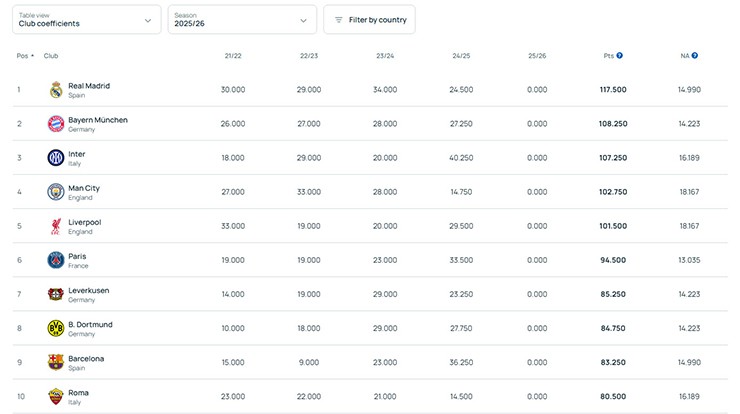Screen dimensions: 740x414
Task: Open the Table view dropdown
Action: (86, 19)
